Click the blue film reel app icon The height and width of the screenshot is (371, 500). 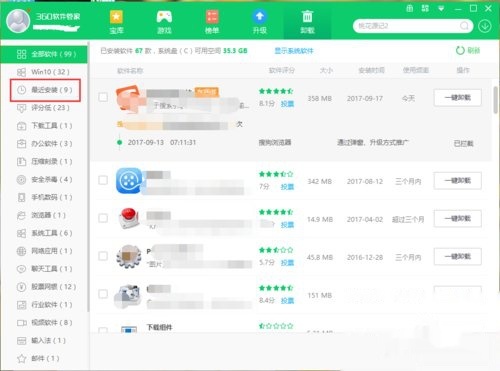(x=129, y=181)
